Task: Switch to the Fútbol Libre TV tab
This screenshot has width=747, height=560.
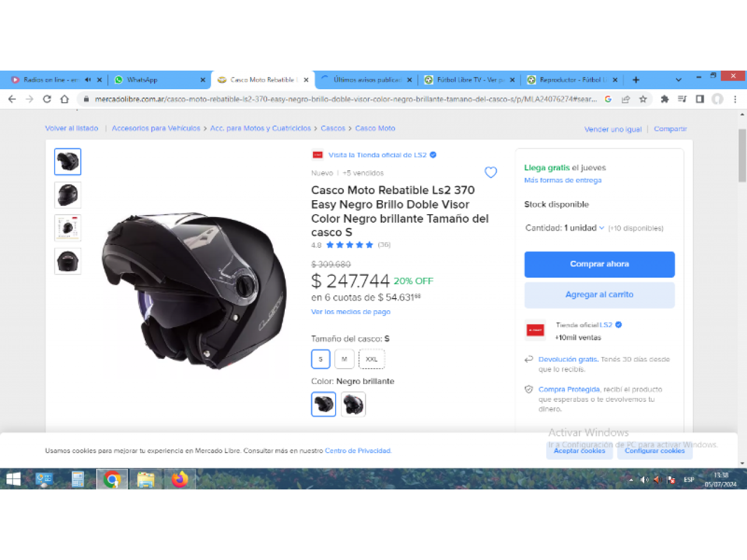Action: click(469, 80)
